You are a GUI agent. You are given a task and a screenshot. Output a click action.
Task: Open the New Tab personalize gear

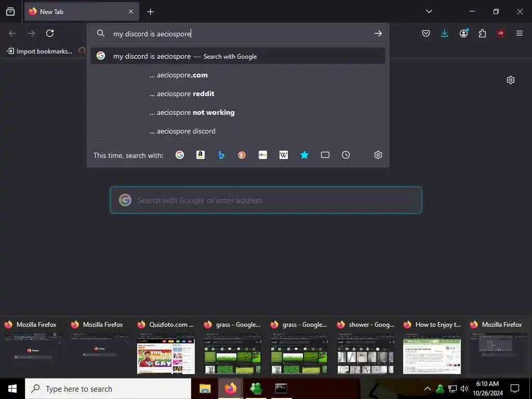click(511, 80)
